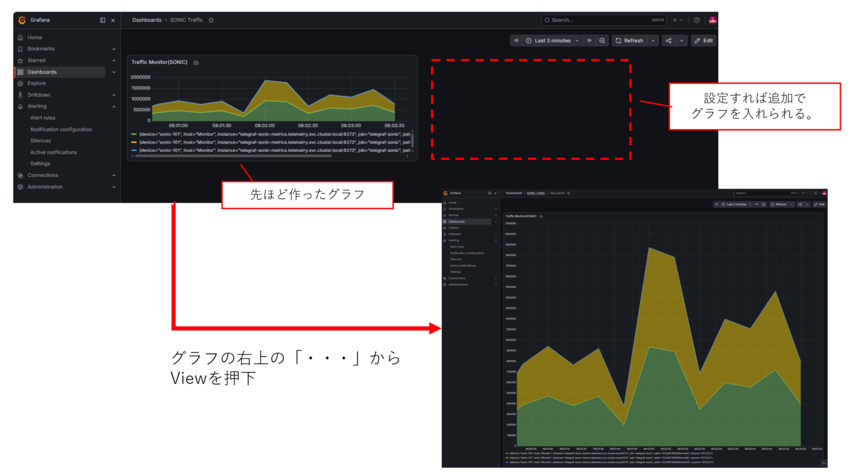The image size is (850, 476).
Task: Click the Home house icon in the dashboard window sidebar
Action: point(21,37)
